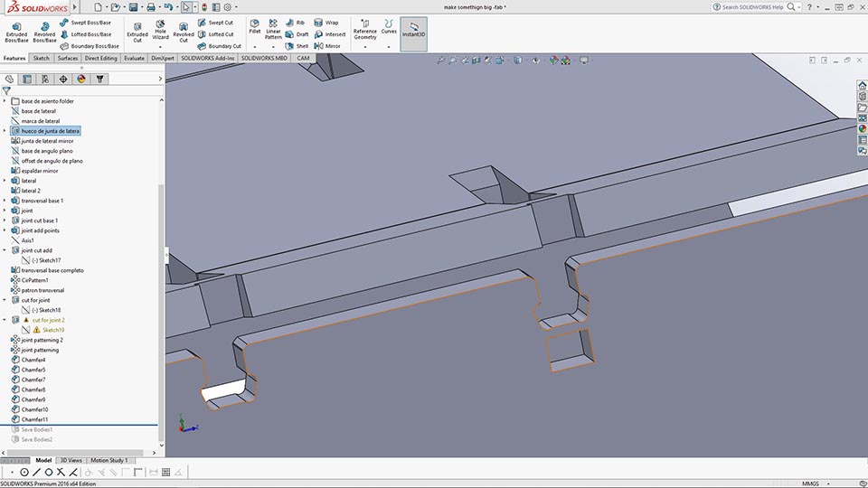Screen dimensions: 868x488
Task: Open the Reference Geometry dropdown
Action: click(364, 46)
